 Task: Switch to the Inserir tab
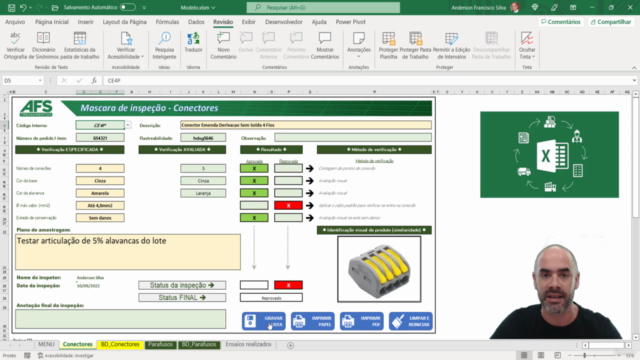(x=86, y=22)
